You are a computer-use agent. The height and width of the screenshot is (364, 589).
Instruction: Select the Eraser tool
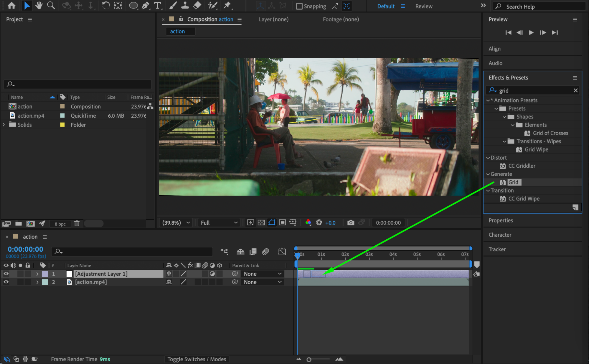[x=197, y=5]
